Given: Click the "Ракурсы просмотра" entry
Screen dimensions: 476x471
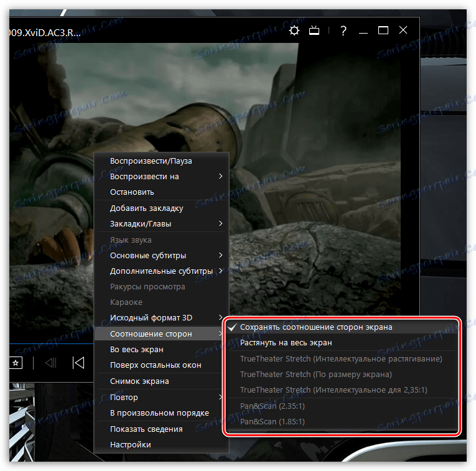Looking at the screenshot, I should 162,286.
